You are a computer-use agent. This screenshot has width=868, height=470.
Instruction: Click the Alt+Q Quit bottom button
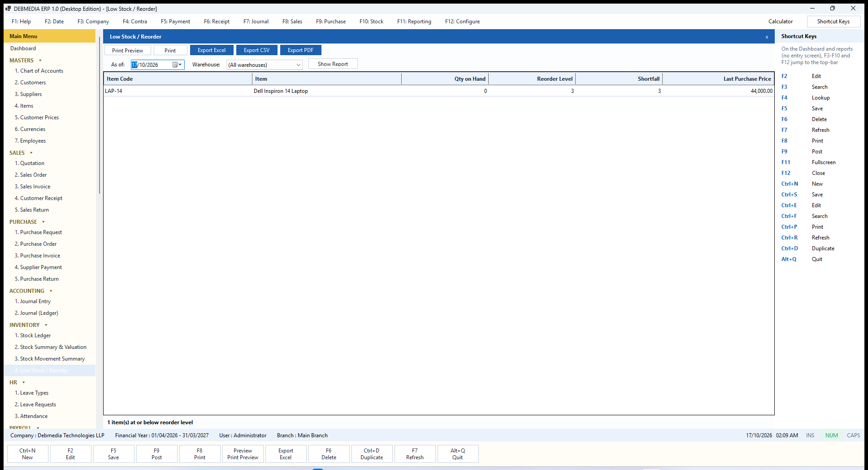458,454
